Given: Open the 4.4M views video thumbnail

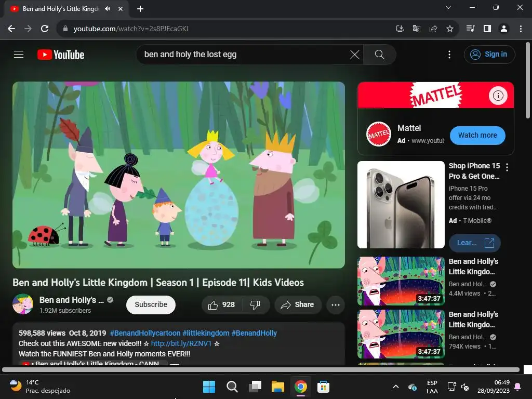Looking at the screenshot, I should coord(401,281).
